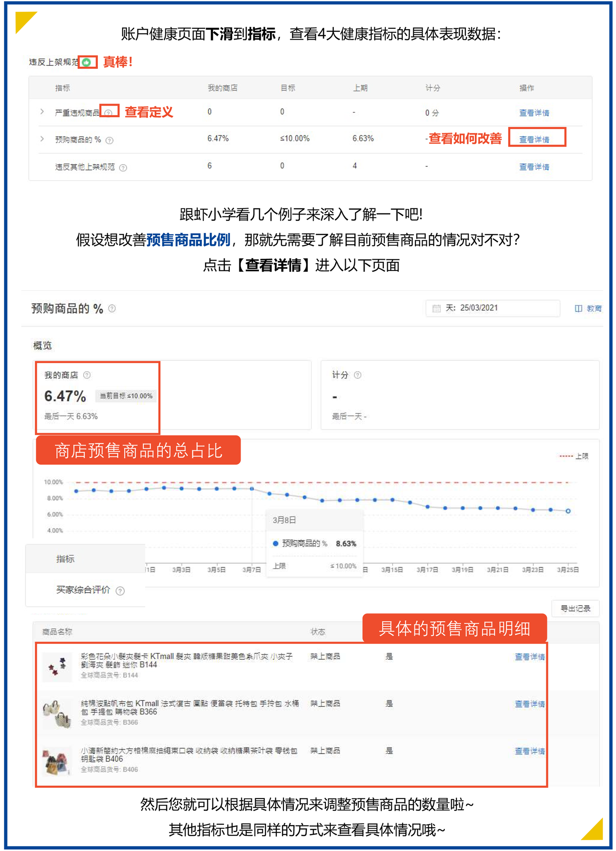
Task: Select the 买家综合评价 metric item
Action: click(83, 590)
